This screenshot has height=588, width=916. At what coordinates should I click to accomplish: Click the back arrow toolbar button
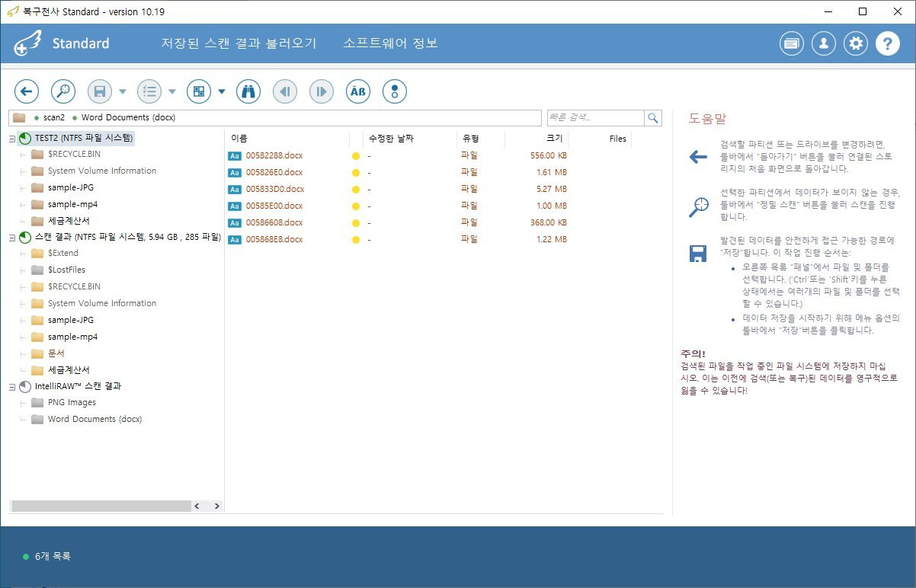point(27,91)
